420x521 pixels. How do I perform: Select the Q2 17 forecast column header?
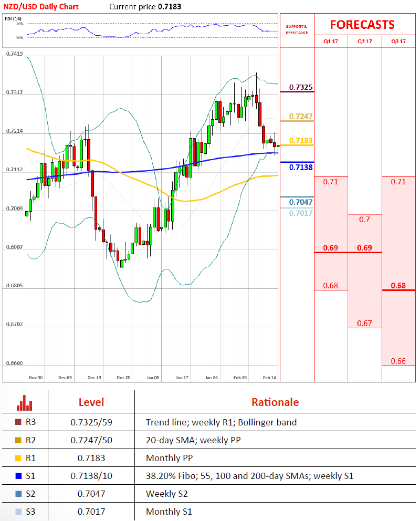(364, 41)
